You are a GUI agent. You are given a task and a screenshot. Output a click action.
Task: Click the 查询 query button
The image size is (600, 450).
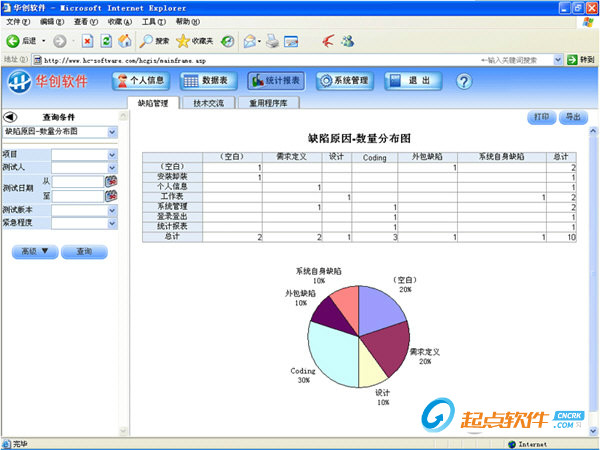coord(84,252)
